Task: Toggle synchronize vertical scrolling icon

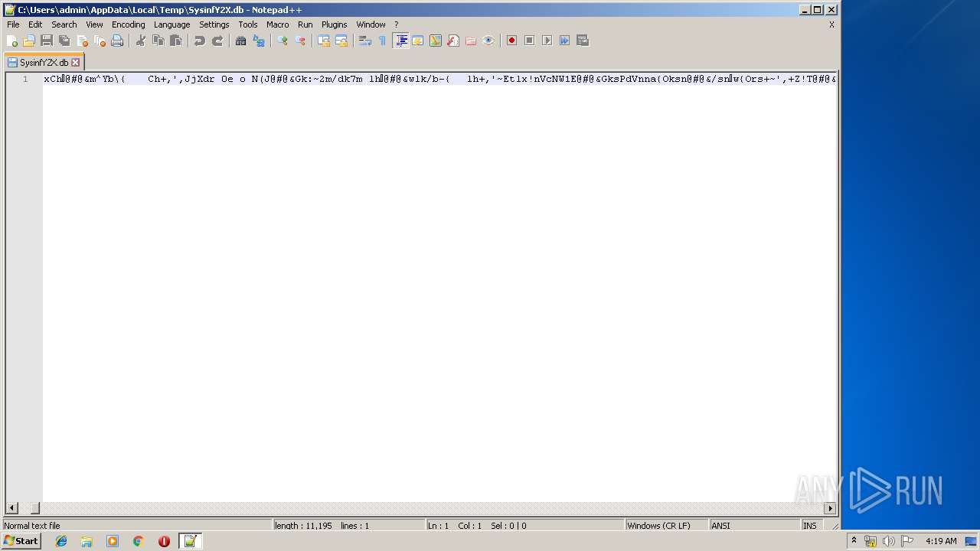Action: coord(324,41)
